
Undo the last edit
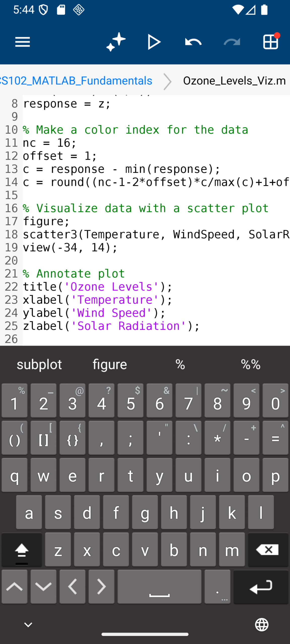[x=193, y=42]
